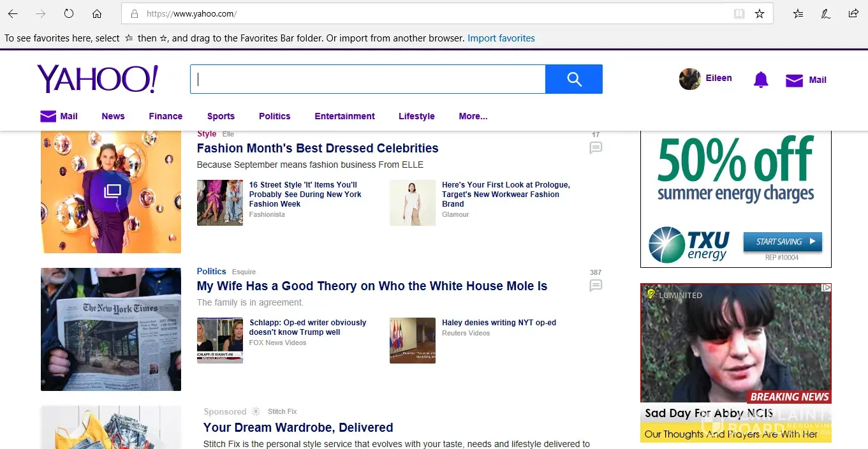
Task: Open comments icon for Fashion Month article
Action: [596, 148]
